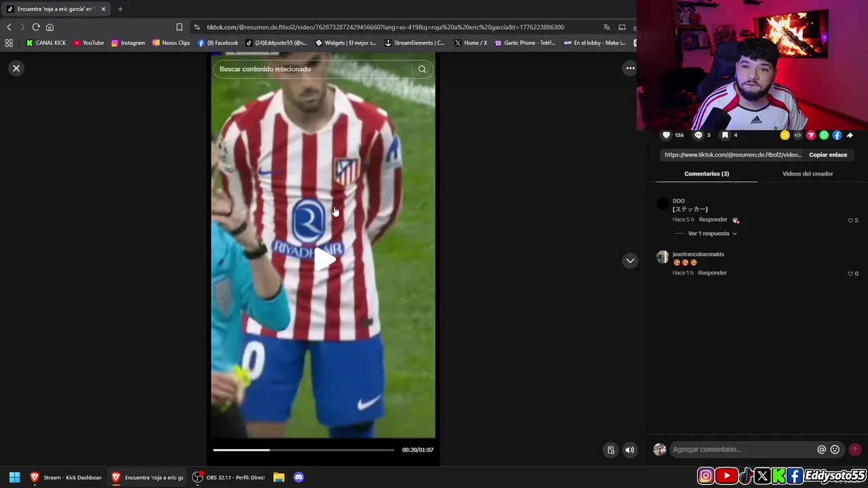Open emoji picker in comment box
868x488 pixels.
pyautogui.click(x=835, y=449)
